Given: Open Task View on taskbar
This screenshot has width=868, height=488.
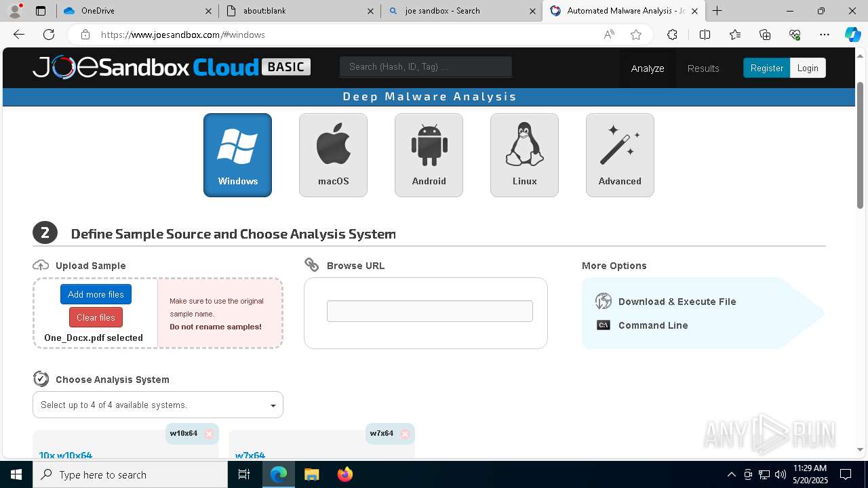Looking at the screenshot, I should pos(244,474).
